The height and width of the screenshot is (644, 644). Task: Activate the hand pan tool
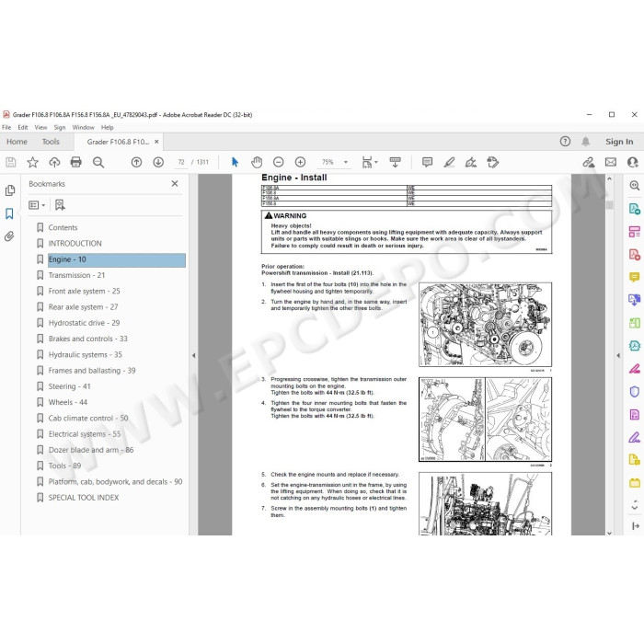click(x=257, y=162)
